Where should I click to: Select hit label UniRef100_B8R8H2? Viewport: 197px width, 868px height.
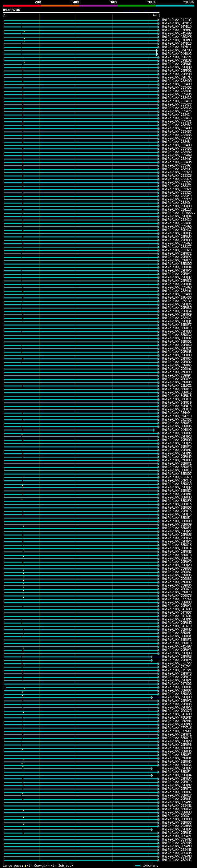point(177,433)
